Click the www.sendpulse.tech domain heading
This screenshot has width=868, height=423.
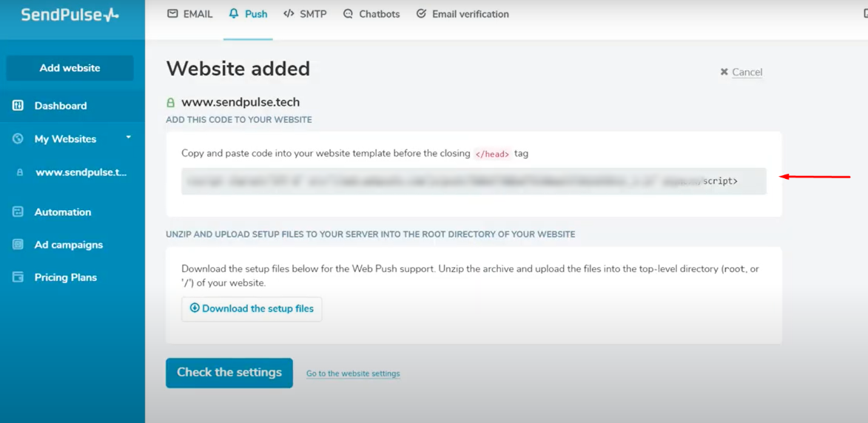click(240, 102)
